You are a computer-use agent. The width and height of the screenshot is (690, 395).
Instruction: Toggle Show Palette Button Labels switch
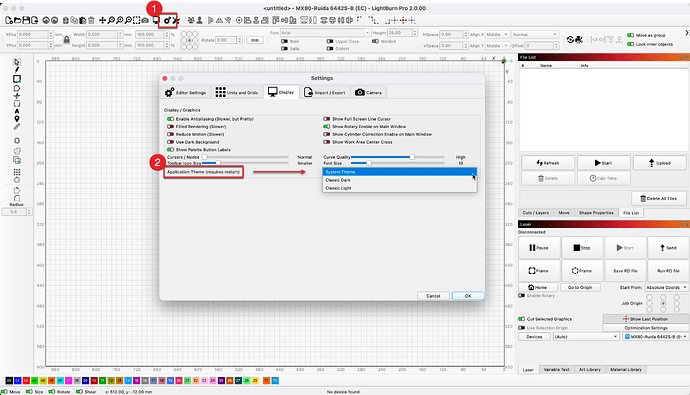pos(170,150)
